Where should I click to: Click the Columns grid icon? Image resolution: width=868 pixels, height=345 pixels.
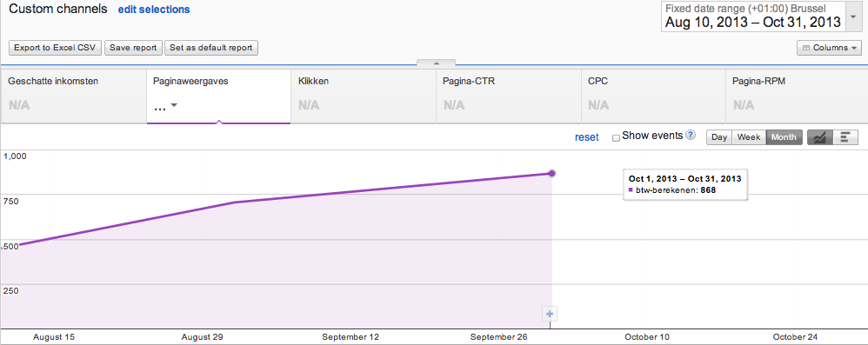pos(805,48)
